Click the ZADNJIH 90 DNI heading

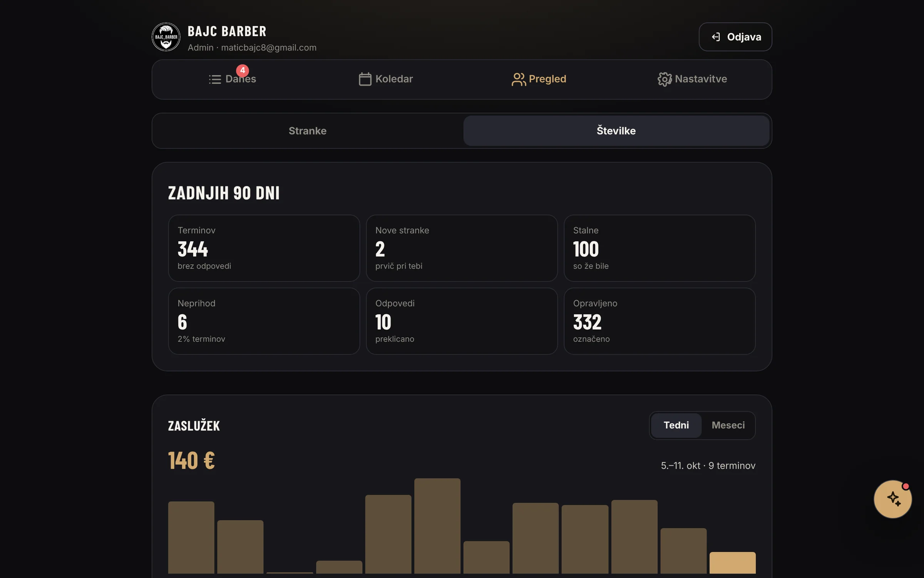click(x=224, y=193)
